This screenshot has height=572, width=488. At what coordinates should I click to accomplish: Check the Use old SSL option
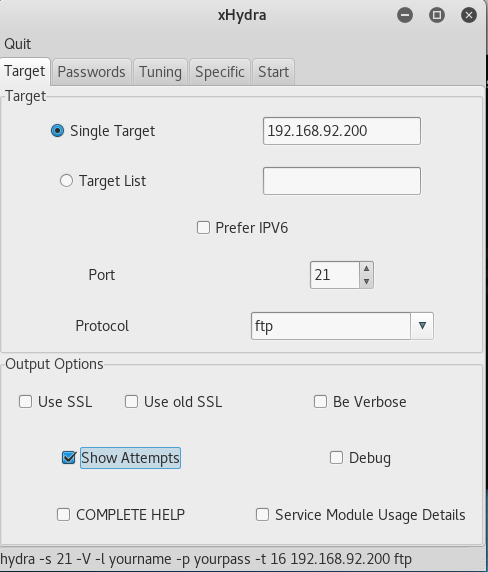point(131,402)
